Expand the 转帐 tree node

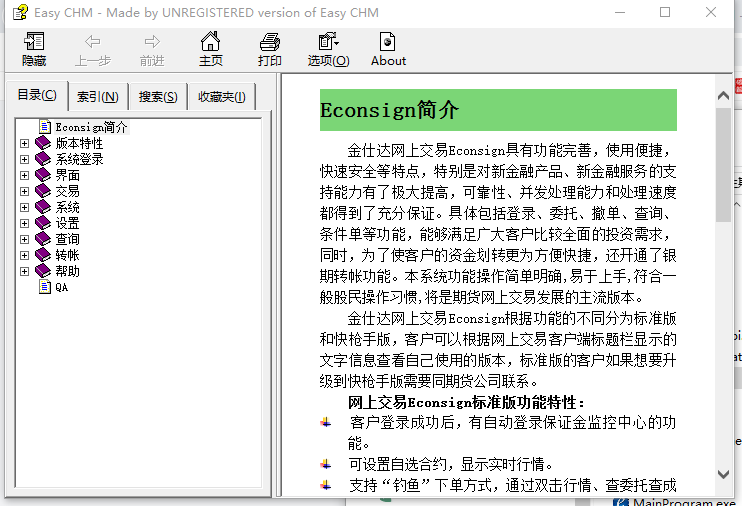pos(25,256)
